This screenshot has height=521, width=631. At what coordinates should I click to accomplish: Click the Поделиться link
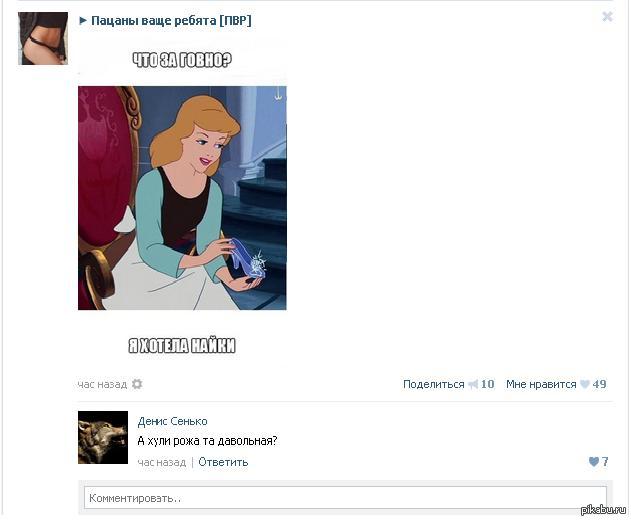tap(433, 384)
